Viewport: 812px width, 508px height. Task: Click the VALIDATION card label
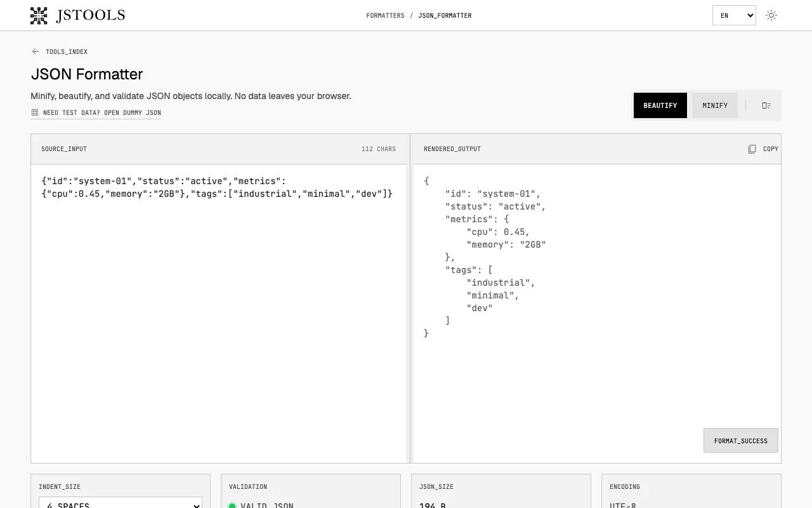click(x=248, y=486)
